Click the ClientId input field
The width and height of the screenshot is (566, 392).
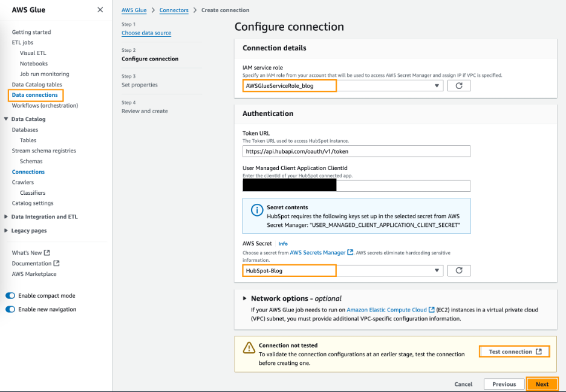356,186
